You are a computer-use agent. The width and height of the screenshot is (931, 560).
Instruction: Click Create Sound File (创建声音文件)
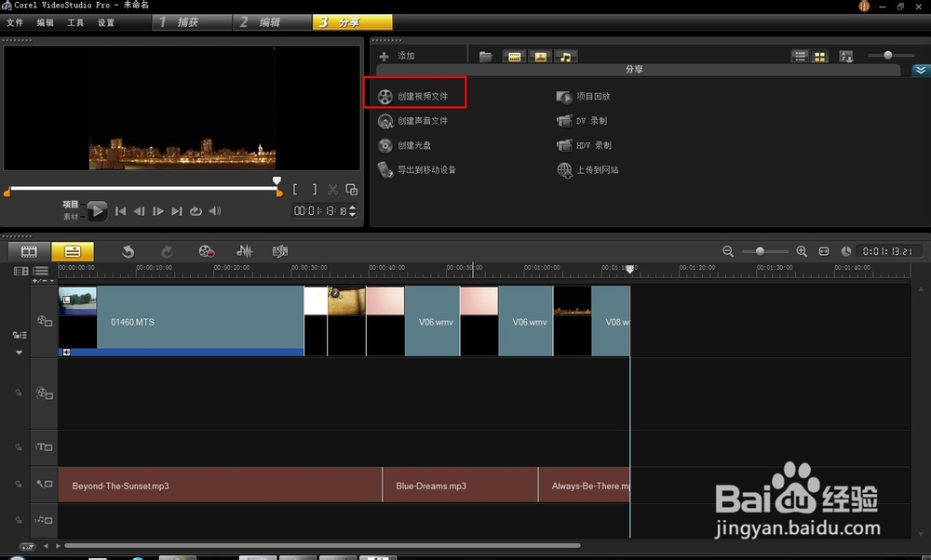414,121
